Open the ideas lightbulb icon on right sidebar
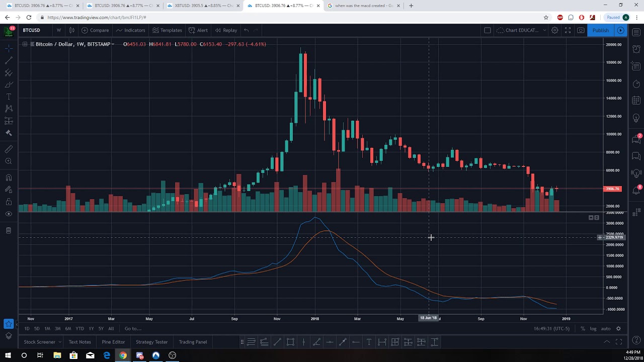Image resolution: width=644 pixels, height=362 pixels. tap(636, 119)
